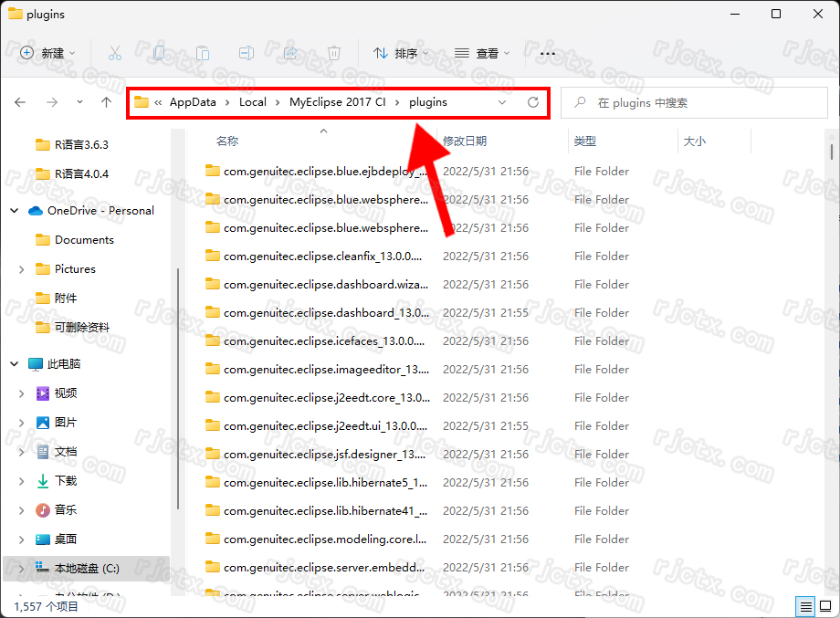Open the 查看 (View) menu
Viewport: 840px width, 618px height.
point(482,53)
